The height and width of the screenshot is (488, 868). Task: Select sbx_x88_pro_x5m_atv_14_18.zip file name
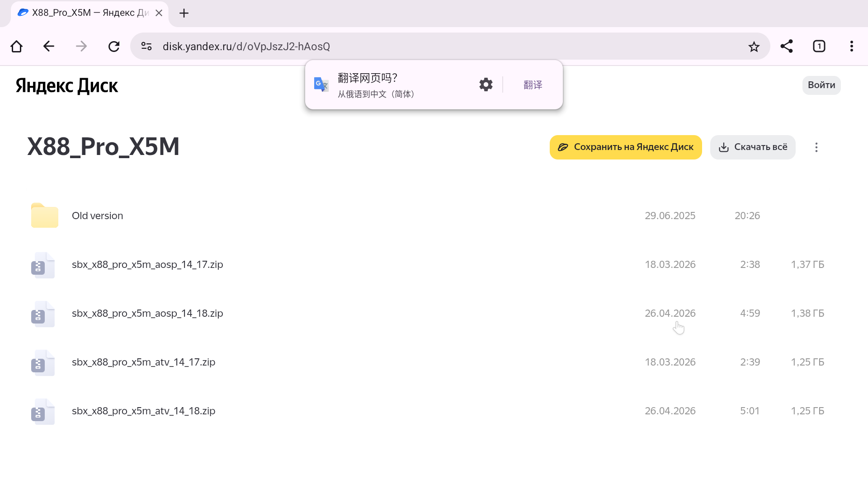tap(143, 411)
